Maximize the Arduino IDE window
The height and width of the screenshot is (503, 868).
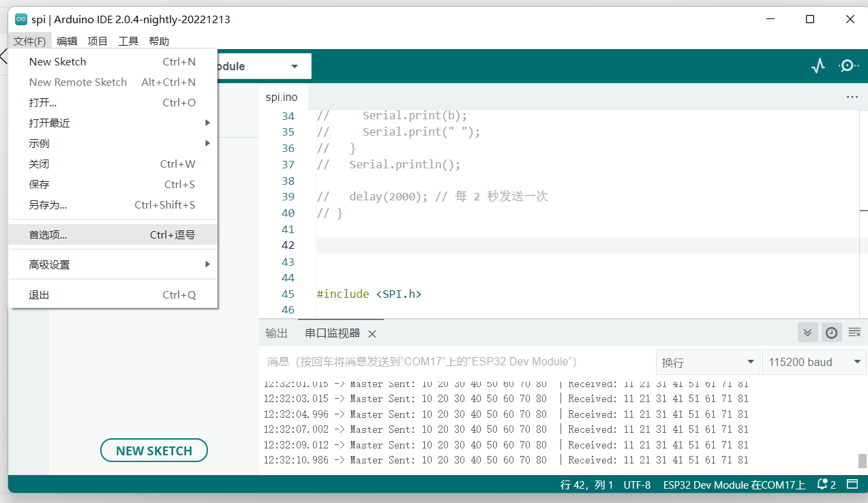click(810, 19)
